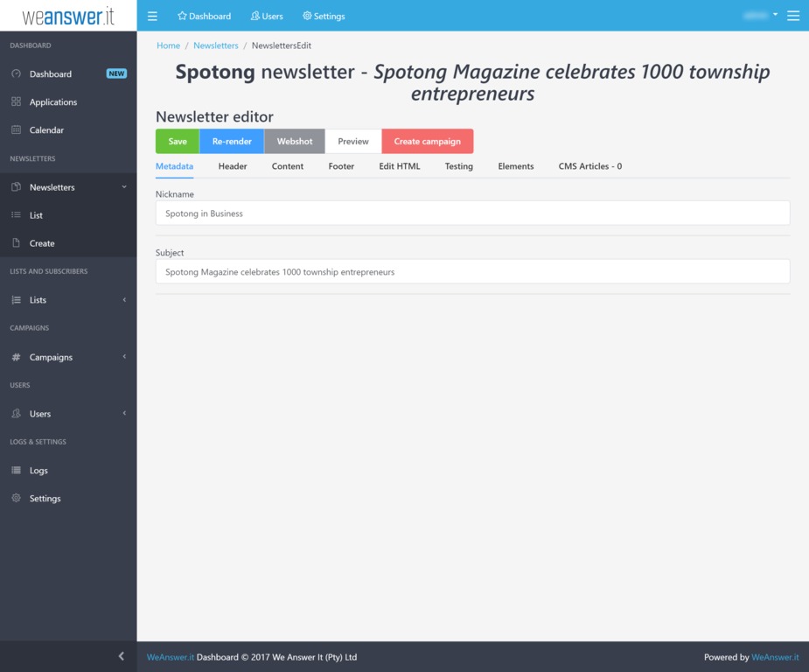Open the user account dropdown
The width and height of the screenshot is (809, 672).
pyautogui.click(x=759, y=16)
